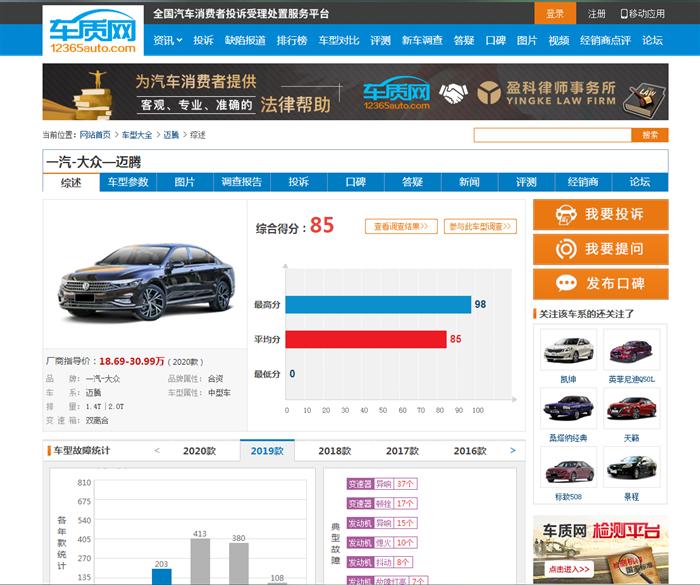This screenshot has height=585, width=700.
Task: Open 评测 in top navigation
Action: coord(380,40)
